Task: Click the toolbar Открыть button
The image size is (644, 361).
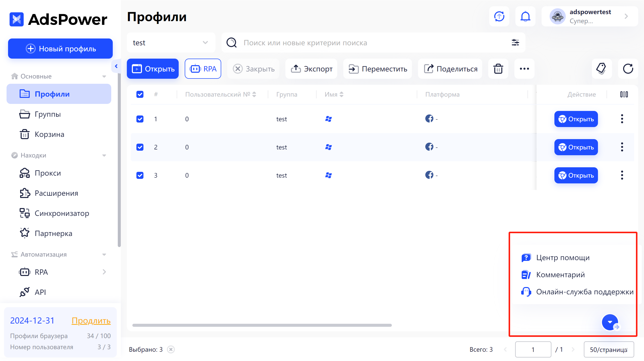Action: click(x=153, y=69)
